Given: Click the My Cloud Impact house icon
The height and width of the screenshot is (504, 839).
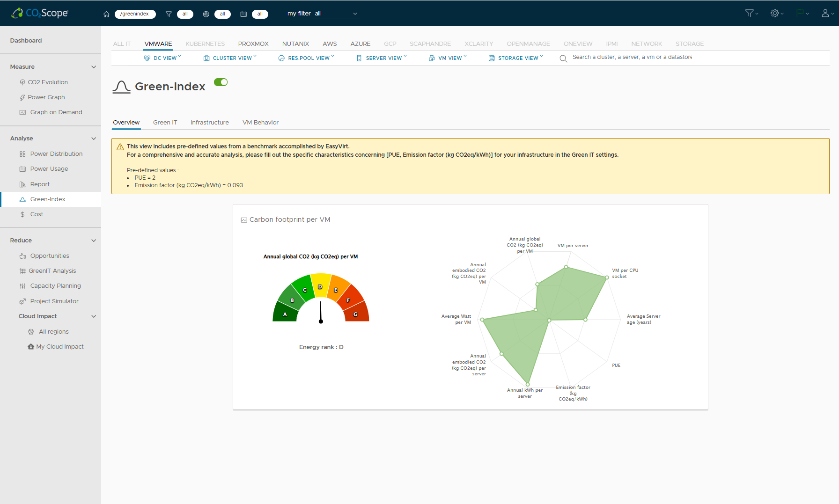Looking at the screenshot, I should 31,347.
